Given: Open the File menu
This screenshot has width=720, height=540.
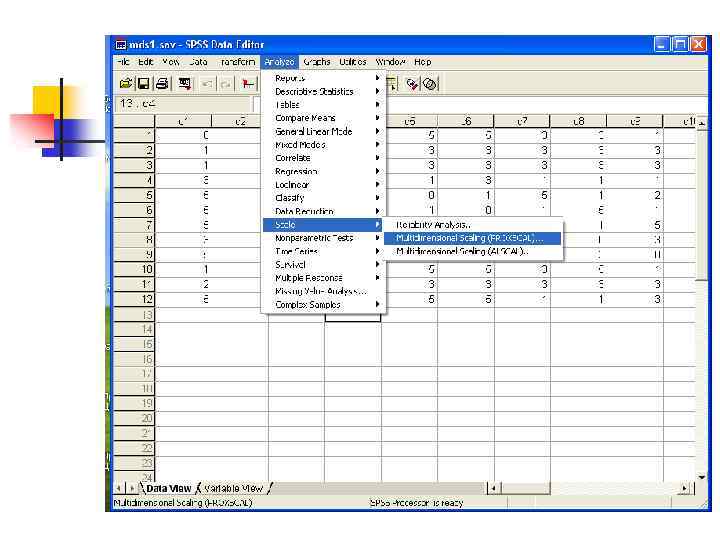Looking at the screenshot, I should [123, 62].
